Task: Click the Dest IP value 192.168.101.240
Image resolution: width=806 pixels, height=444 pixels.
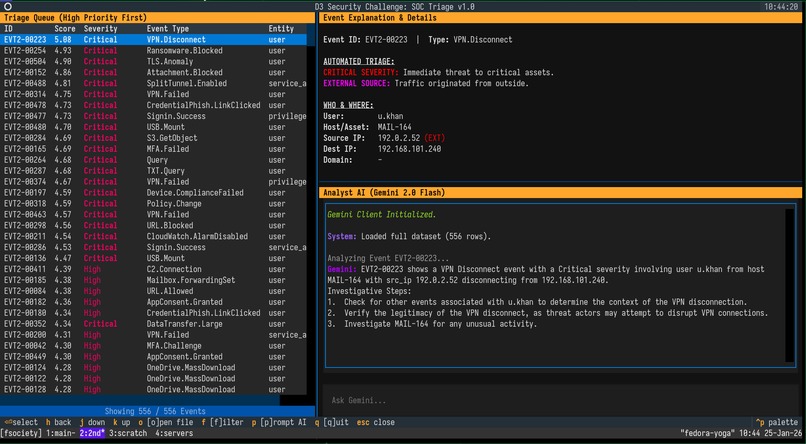Action: point(409,149)
